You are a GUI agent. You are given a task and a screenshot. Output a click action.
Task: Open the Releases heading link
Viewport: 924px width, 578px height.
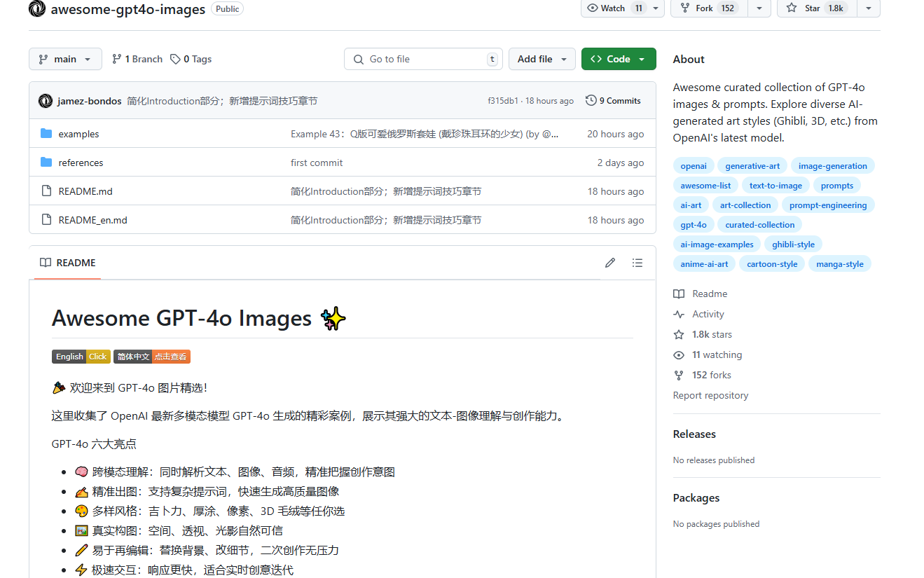[x=694, y=434]
